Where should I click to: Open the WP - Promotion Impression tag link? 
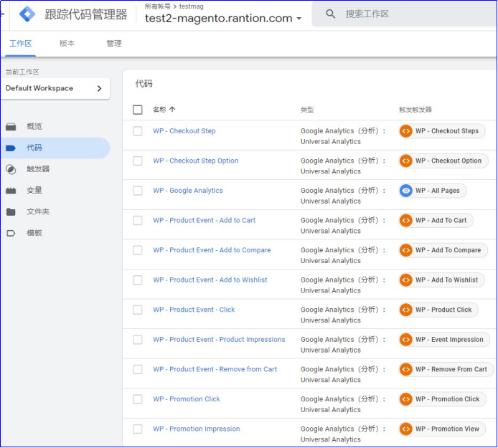197,429
